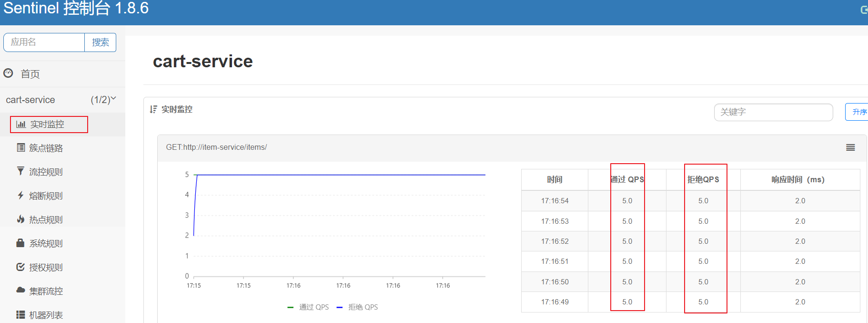Click the 时间 column header
Image resolution: width=868 pixels, height=323 pixels.
tap(555, 180)
